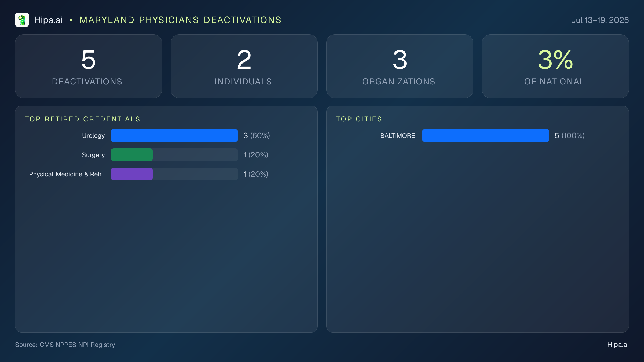This screenshot has width=644, height=362.
Task: Click the Surgery 1 (20%) value
Action: point(256,155)
